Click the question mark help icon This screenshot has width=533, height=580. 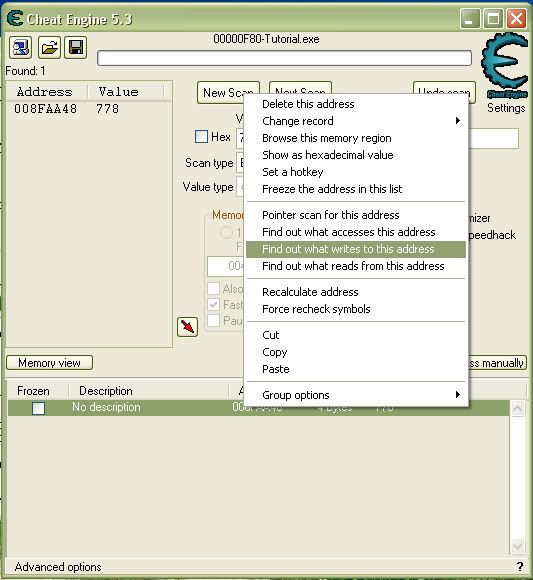[x=520, y=566]
